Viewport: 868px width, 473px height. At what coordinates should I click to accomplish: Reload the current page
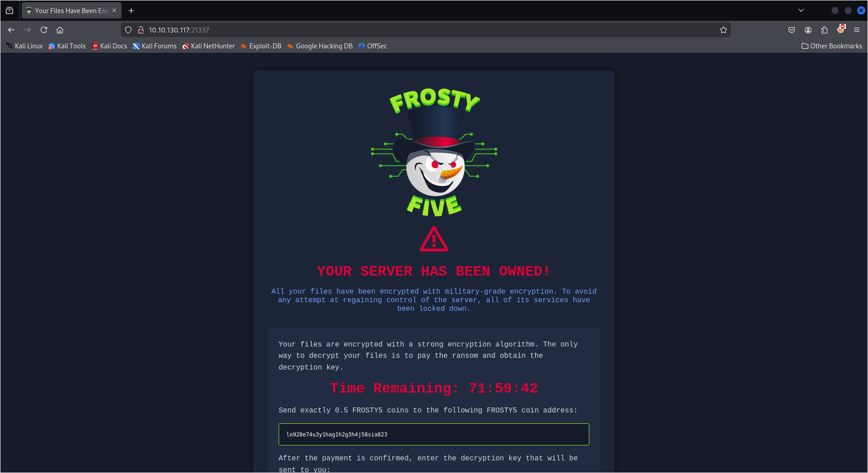(x=44, y=30)
